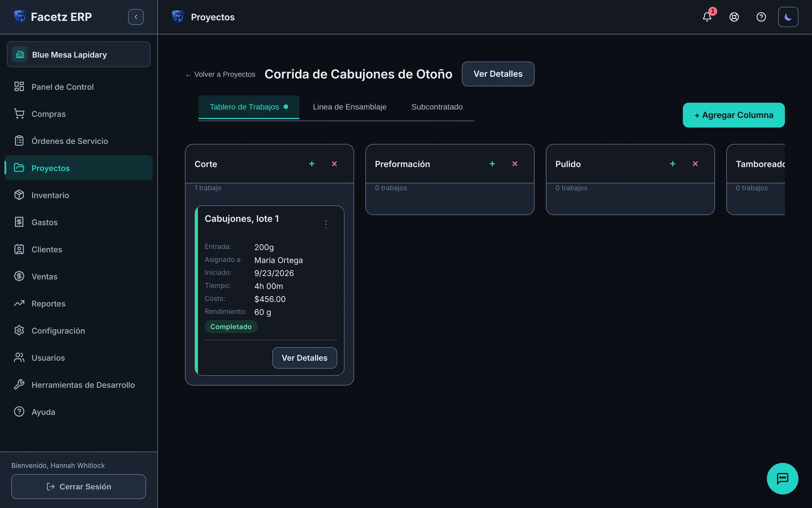Screen dimensions: 812x508
Task: Add a job to the Corte column
Action: click(x=312, y=164)
